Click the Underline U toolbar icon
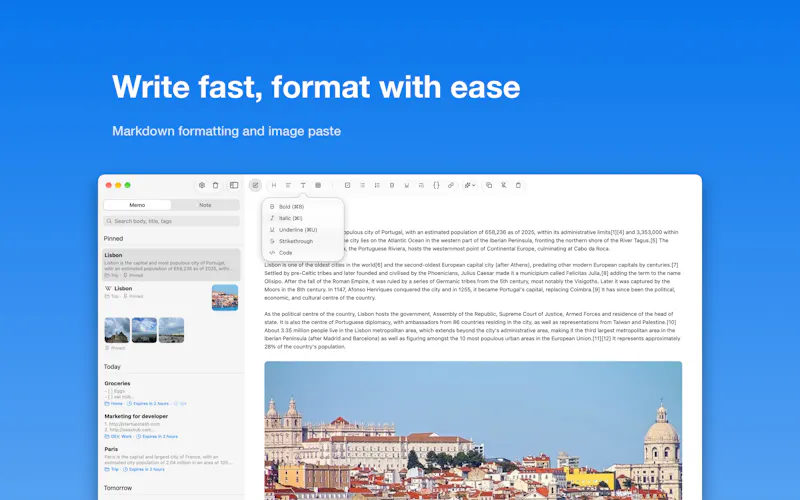Image resolution: width=800 pixels, height=500 pixels. coord(407,185)
